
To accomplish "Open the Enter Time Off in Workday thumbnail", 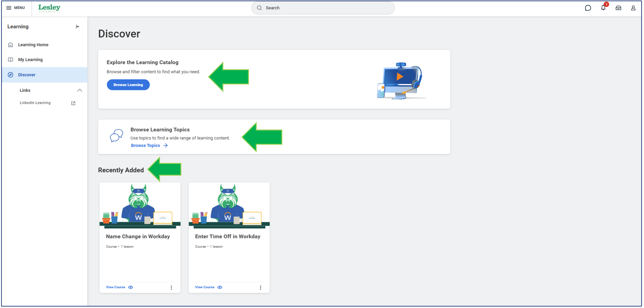I will [229, 206].
